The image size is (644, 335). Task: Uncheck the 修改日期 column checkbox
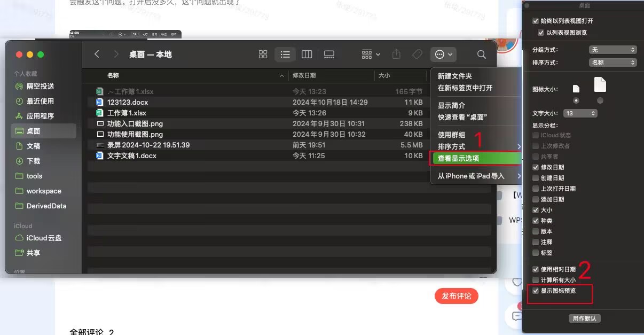[x=536, y=167]
